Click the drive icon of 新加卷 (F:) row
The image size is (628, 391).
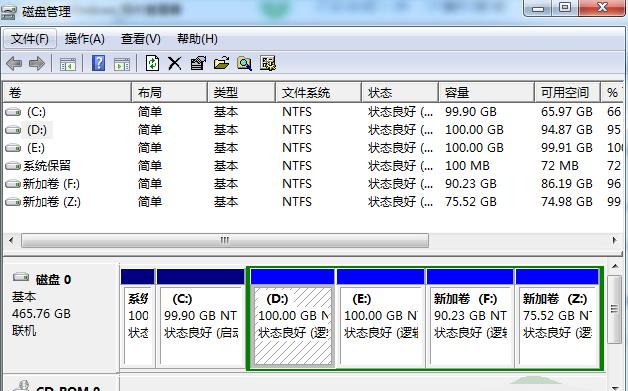13,183
